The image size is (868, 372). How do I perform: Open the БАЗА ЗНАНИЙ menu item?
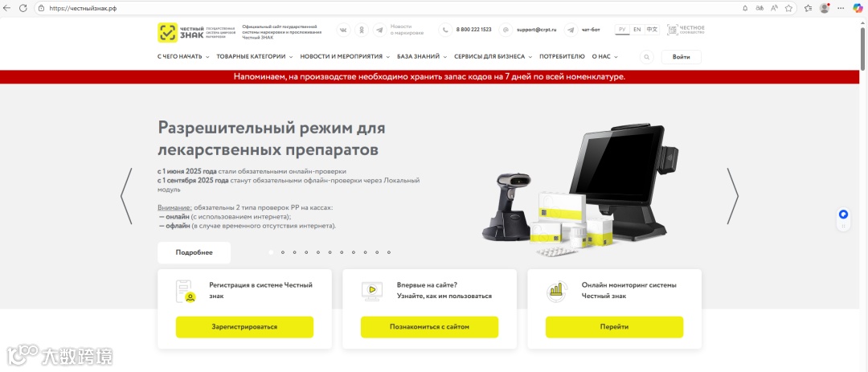422,56
